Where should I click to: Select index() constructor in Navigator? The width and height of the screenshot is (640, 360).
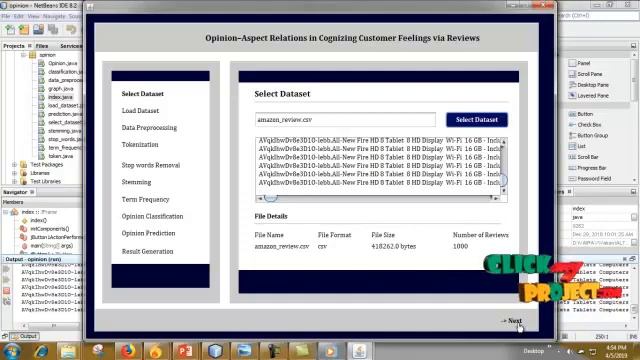(x=38, y=220)
